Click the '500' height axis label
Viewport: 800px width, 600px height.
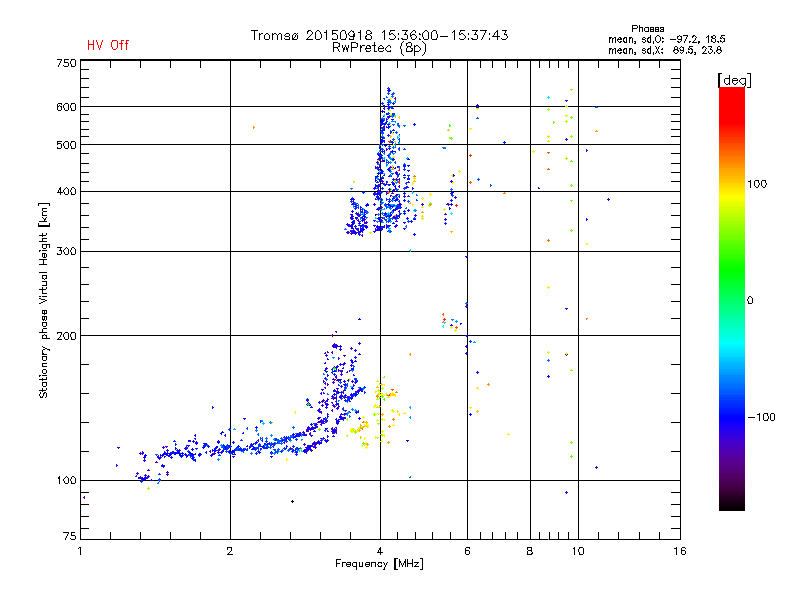pos(66,145)
